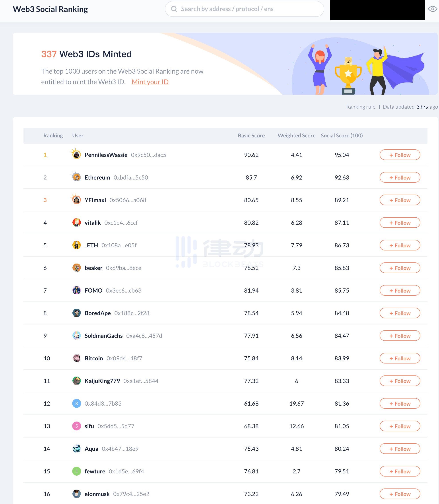The height and width of the screenshot is (504, 439).
Task: Click the elonmusk user avatar icon
Action: 76,494
